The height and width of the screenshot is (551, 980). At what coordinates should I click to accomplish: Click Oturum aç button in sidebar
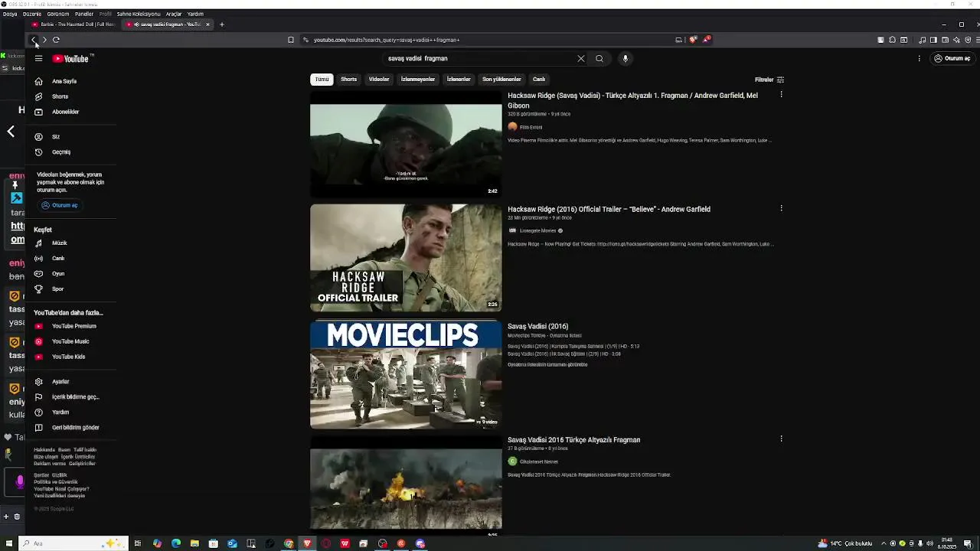60,205
